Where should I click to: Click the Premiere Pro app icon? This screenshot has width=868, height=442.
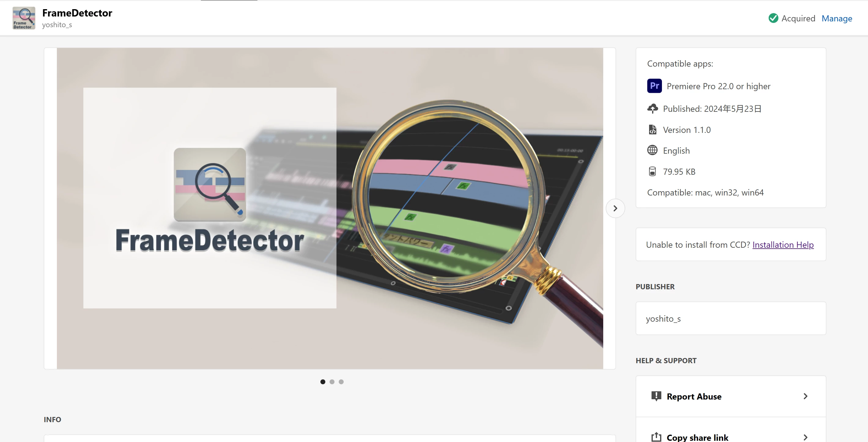pos(654,86)
